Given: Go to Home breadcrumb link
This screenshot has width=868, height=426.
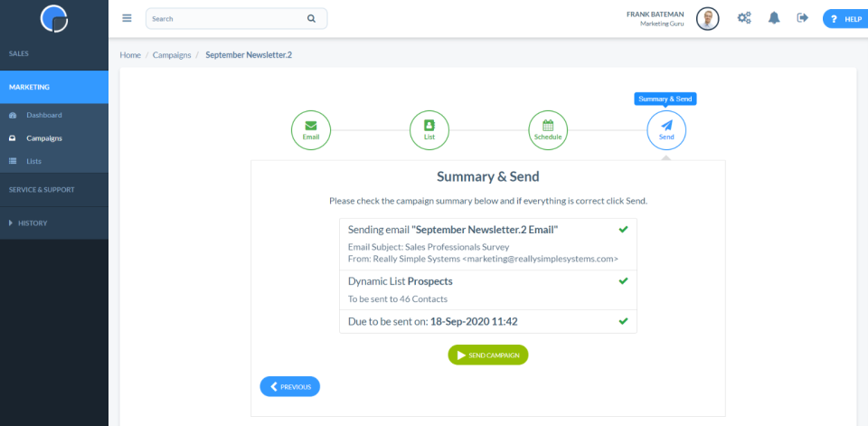Looking at the screenshot, I should (x=130, y=55).
